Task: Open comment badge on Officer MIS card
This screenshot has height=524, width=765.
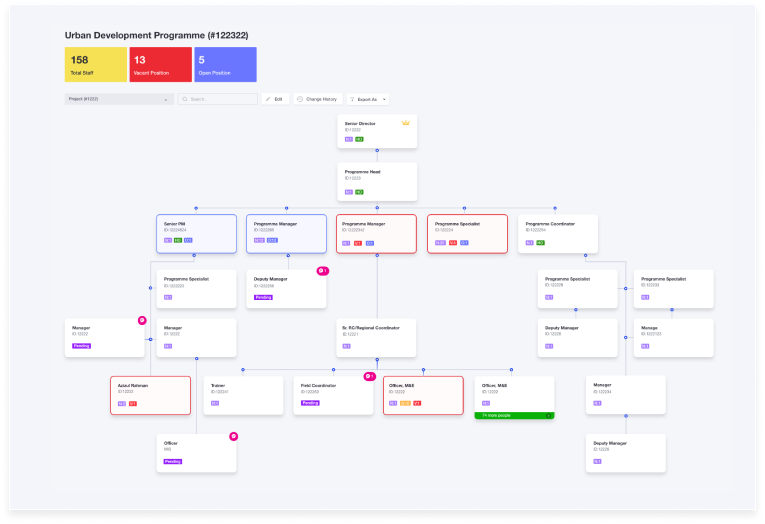Action: tap(234, 436)
